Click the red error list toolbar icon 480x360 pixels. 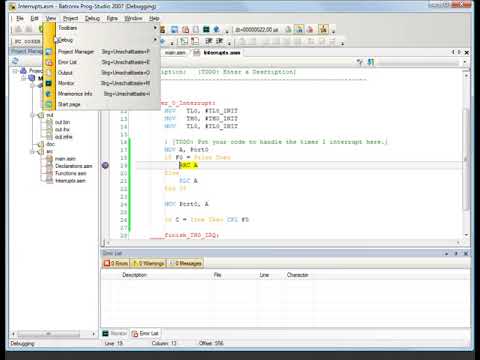(185, 30)
